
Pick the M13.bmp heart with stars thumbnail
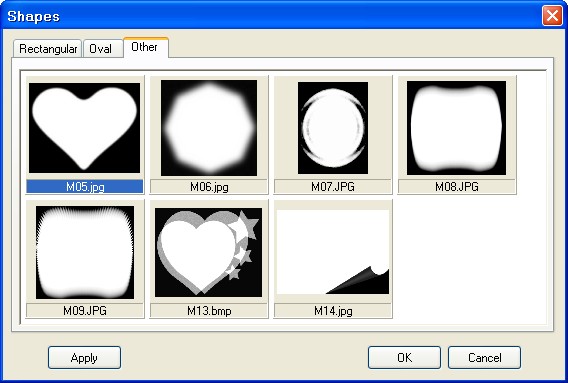tap(208, 252)
